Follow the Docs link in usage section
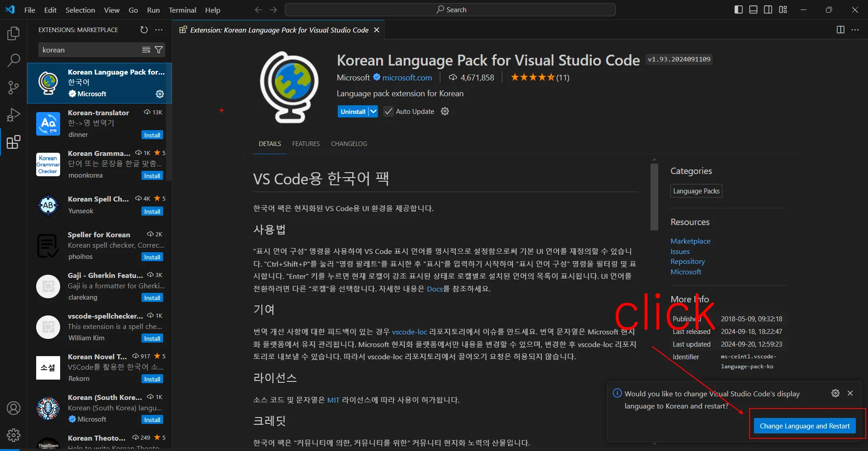 point(434,289)
